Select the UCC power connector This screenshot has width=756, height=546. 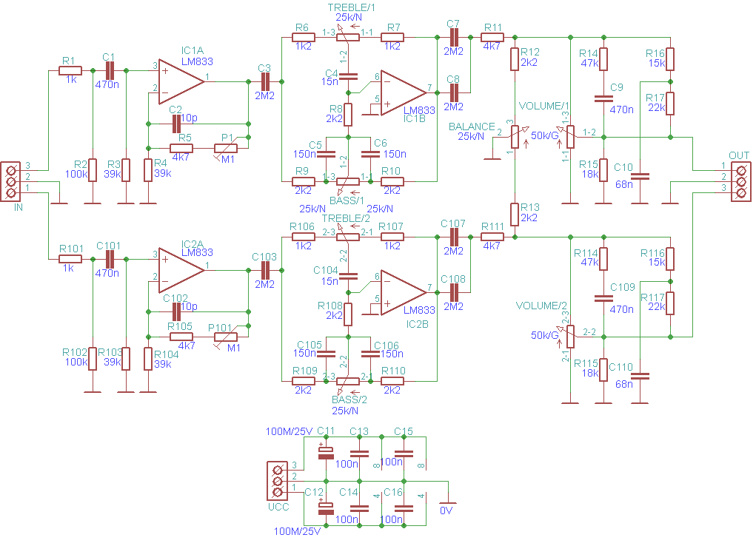pyautogui.click(x=277, y=481)
